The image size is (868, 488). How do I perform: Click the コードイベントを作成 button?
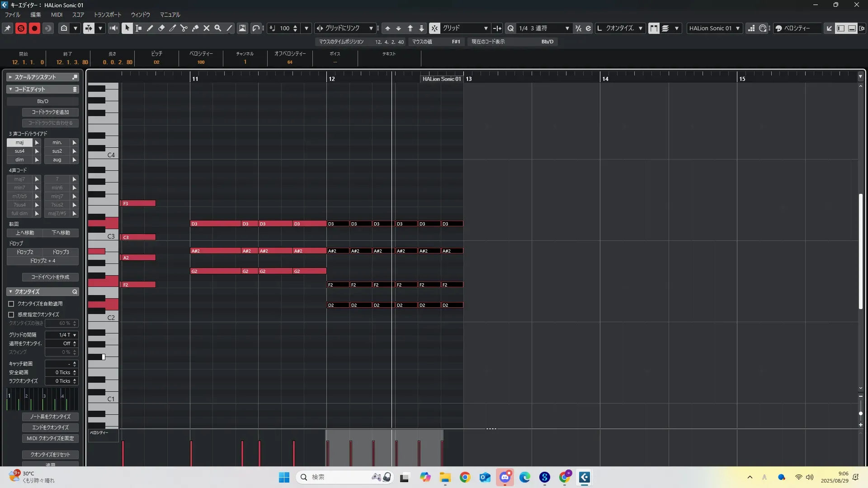50,277
